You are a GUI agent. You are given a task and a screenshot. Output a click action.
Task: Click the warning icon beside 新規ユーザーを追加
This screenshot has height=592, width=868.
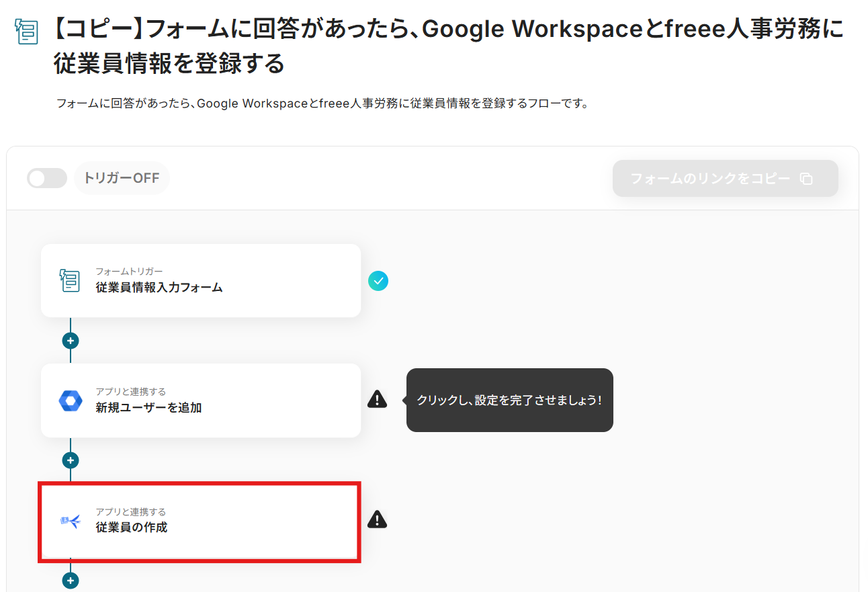coord(378,400)
